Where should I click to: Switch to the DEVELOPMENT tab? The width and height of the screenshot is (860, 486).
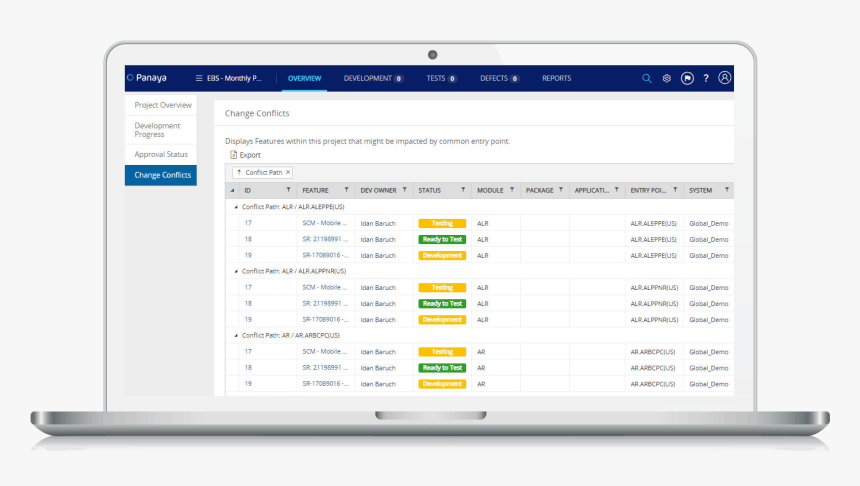tap(373, 78)
